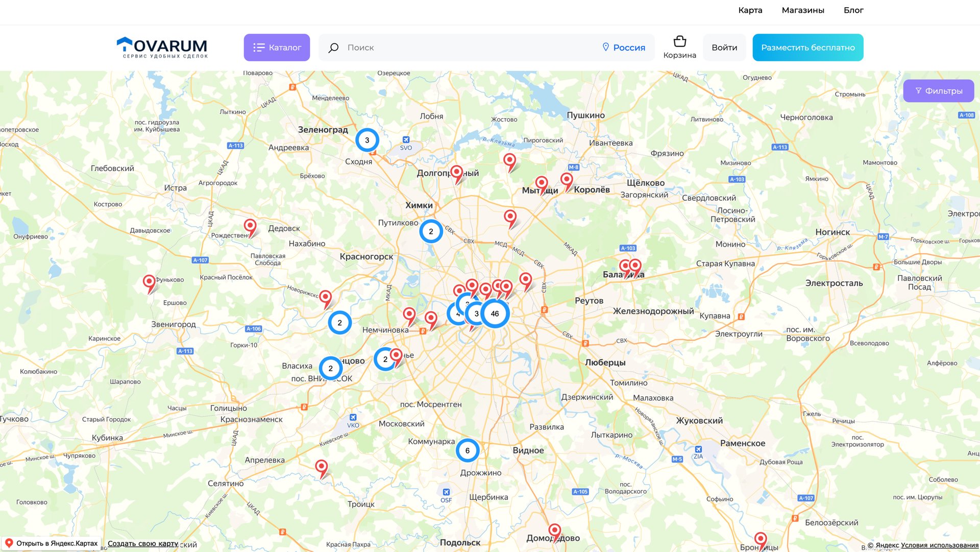
Task: Click the cluster marker 3 near Зеленоград
Action: 367,140
